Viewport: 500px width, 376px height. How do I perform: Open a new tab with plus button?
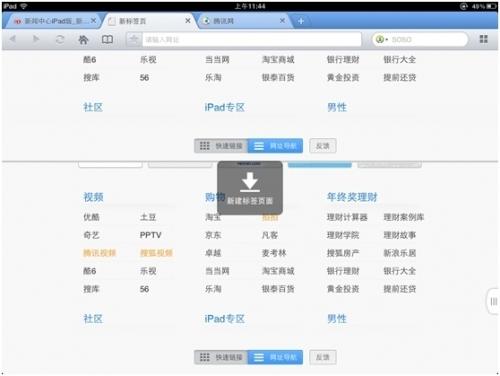tap(301, 21)
